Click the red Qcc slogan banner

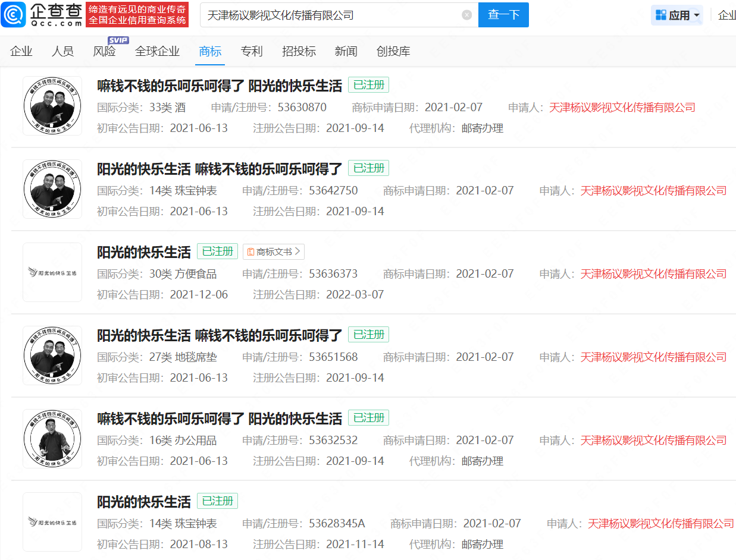tap(137, 15)
